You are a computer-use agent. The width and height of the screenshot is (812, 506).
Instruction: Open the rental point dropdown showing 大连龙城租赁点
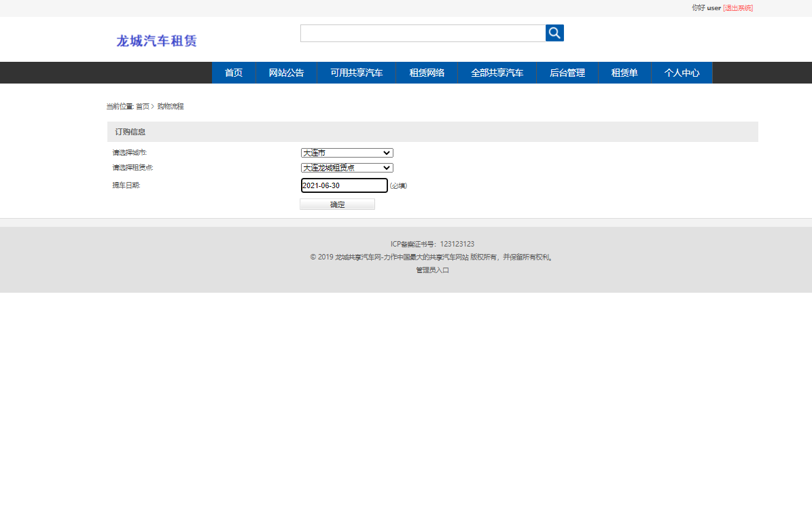click(x=347, y=167)
